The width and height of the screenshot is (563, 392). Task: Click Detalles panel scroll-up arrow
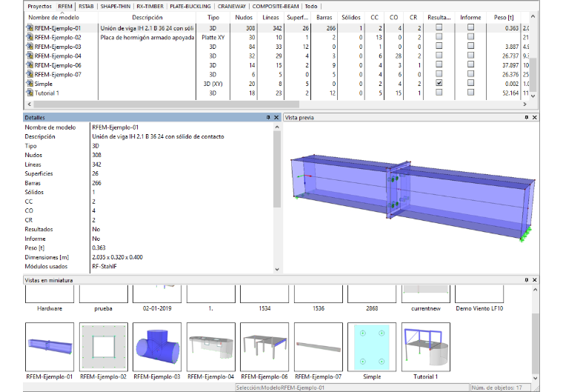tap(277, 127)
